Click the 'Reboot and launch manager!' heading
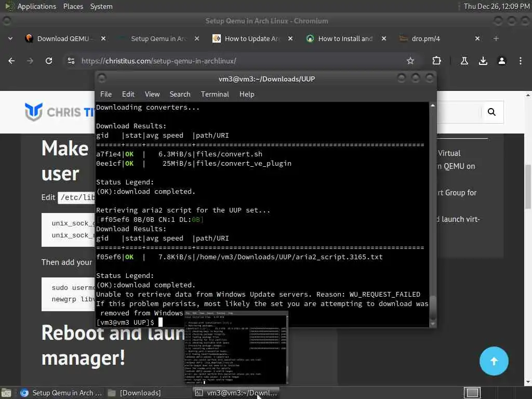This screenshot has width=532, height=399. tap(112, 345)
